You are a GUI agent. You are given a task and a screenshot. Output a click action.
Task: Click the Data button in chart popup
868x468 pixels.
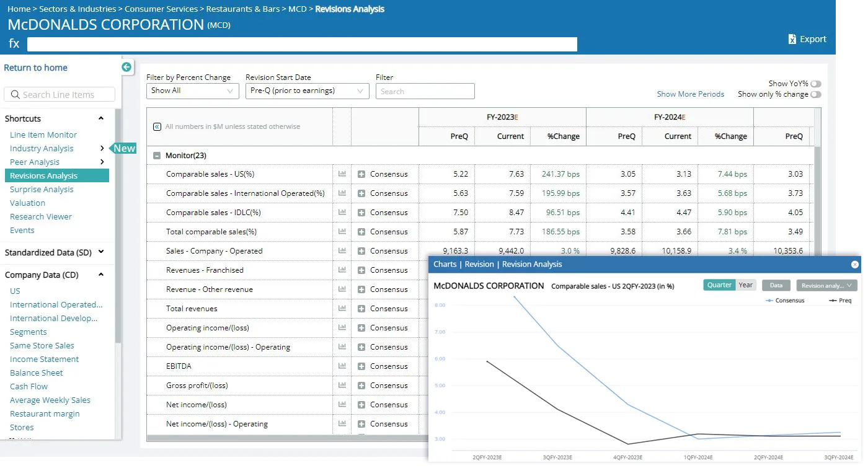coord(776,285)
